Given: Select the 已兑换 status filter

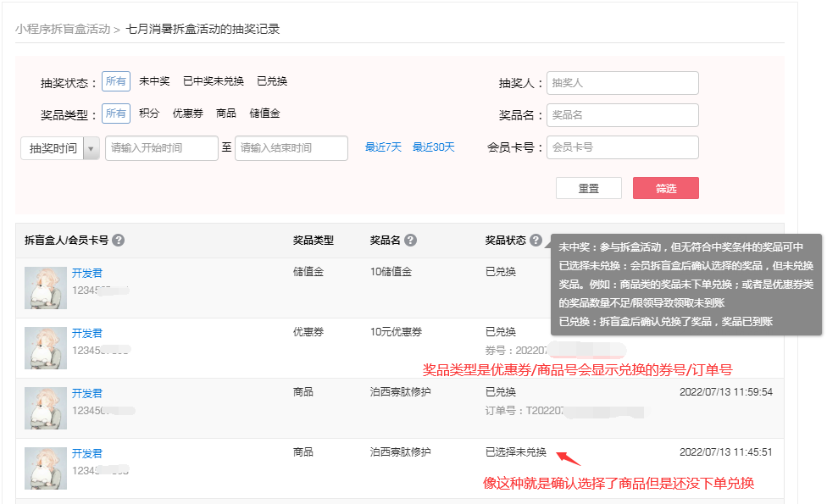Looking at the screenshot, I should click(x=274, y=81).
